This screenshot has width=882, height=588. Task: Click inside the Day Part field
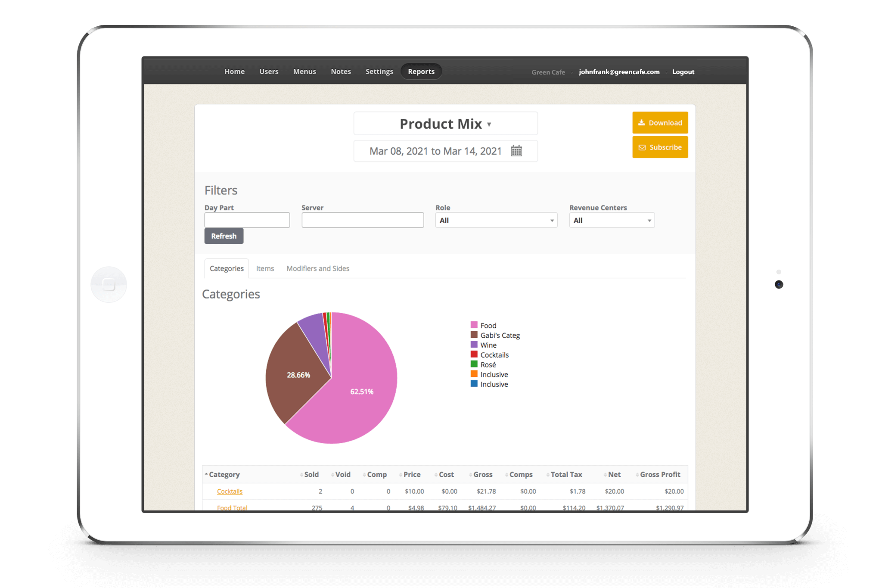tap(247, 220)
